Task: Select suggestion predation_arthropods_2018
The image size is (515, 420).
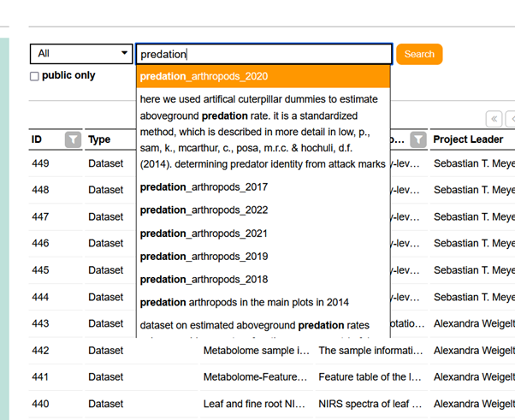Action: pos(263,280)
